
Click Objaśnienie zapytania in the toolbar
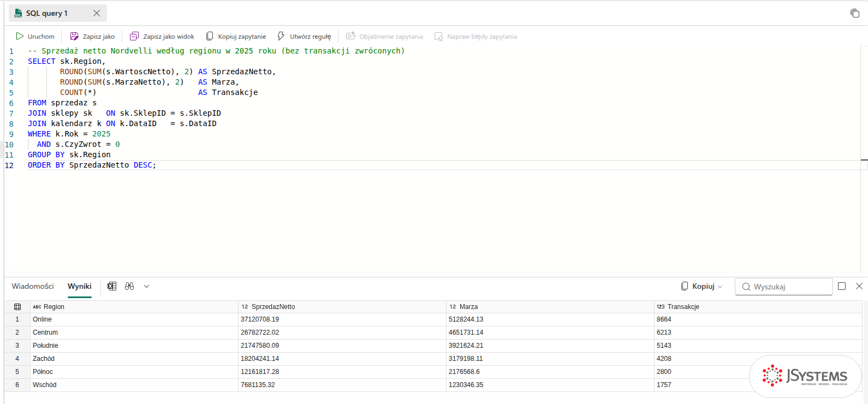[385, 37]
